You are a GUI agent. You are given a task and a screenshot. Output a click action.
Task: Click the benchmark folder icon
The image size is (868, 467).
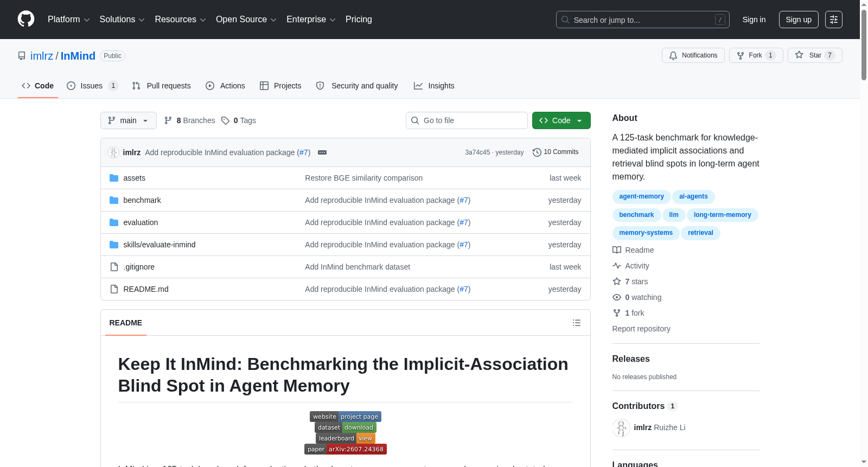tap(114, 200)
